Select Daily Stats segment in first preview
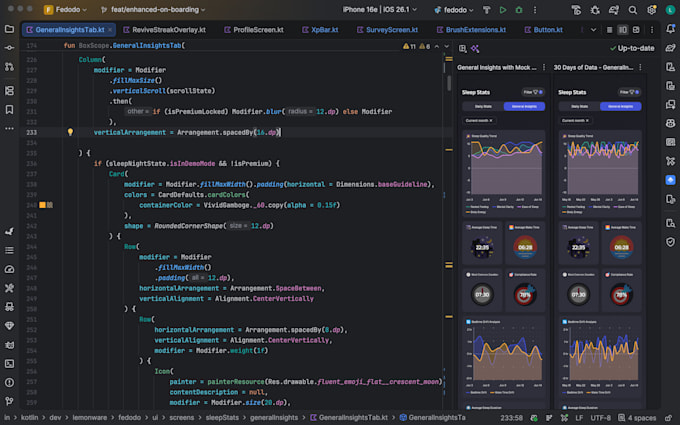Viewport: 680px width, 425px height. 483,106
